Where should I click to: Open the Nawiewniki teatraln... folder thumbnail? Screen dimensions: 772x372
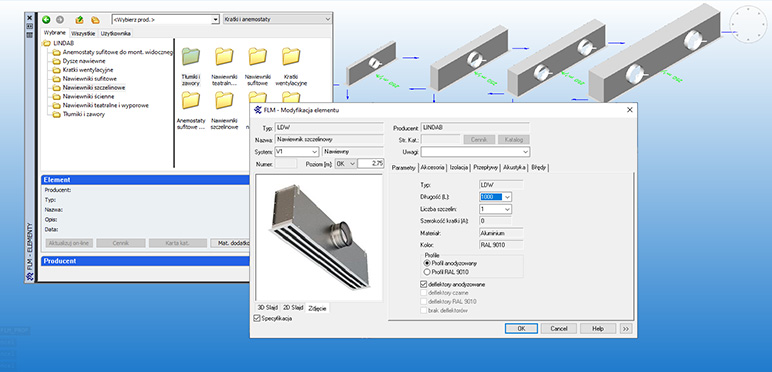coord(224,66)
